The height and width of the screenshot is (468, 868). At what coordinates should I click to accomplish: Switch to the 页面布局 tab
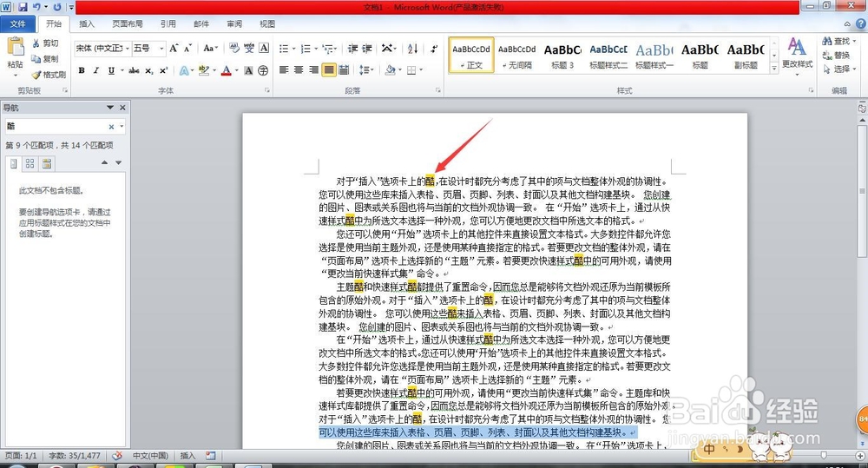pyautogui.click(x=128, y=23)
